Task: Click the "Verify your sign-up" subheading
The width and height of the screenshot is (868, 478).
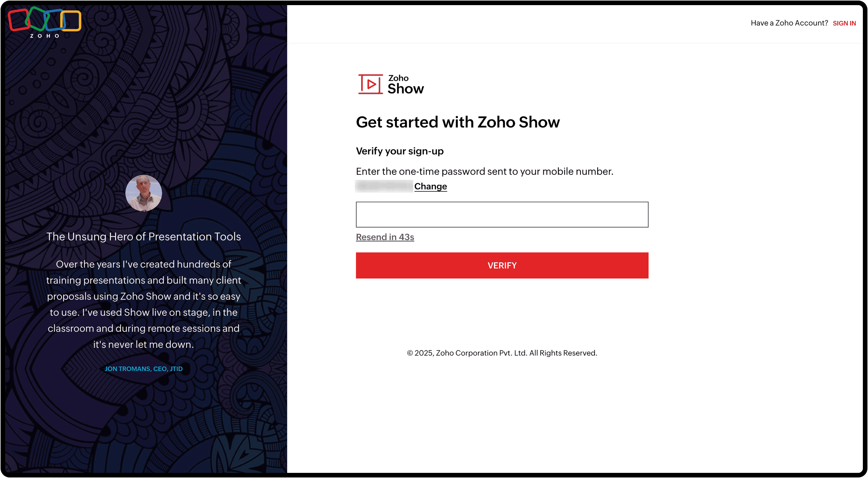Action: pos(399,151)
